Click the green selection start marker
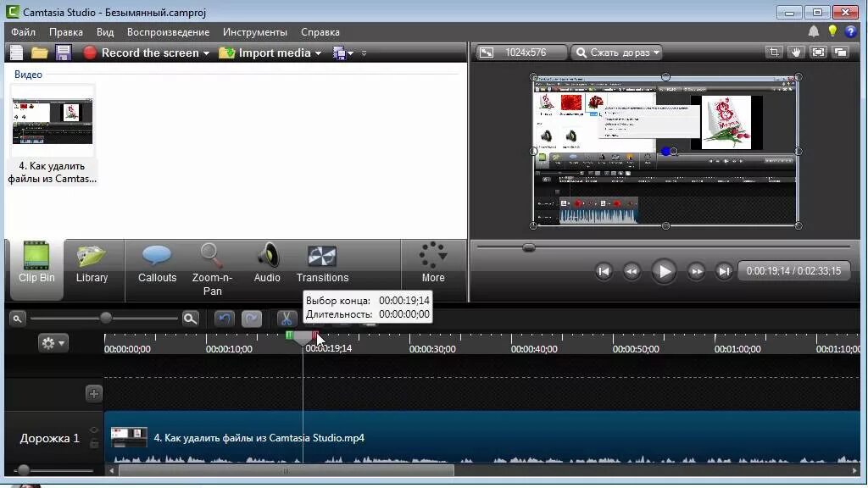Viewport: 868px width, 488px height. pyautogui.click(x=290, y=335)
